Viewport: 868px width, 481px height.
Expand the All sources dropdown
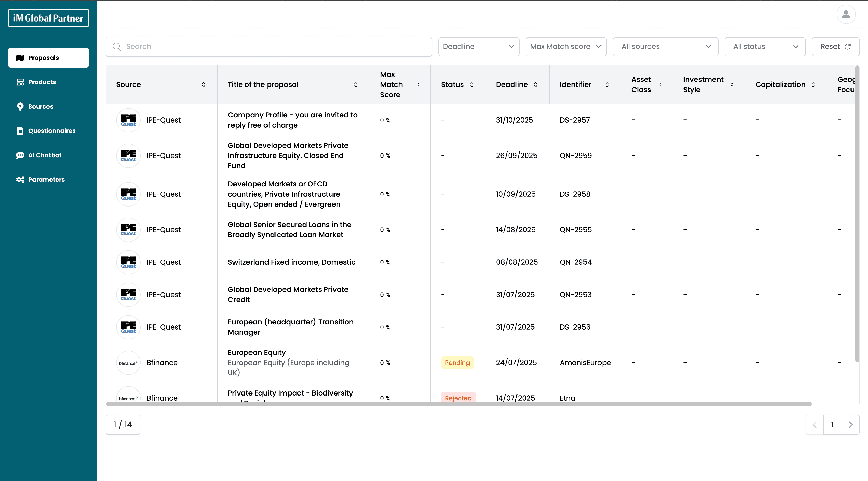665,46
